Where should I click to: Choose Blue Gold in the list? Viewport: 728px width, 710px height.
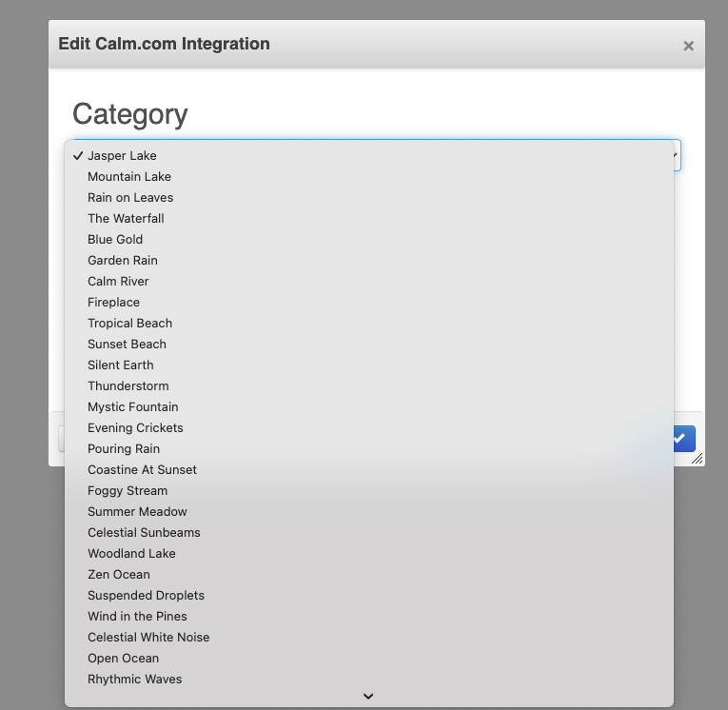click(x=369, y=239)
